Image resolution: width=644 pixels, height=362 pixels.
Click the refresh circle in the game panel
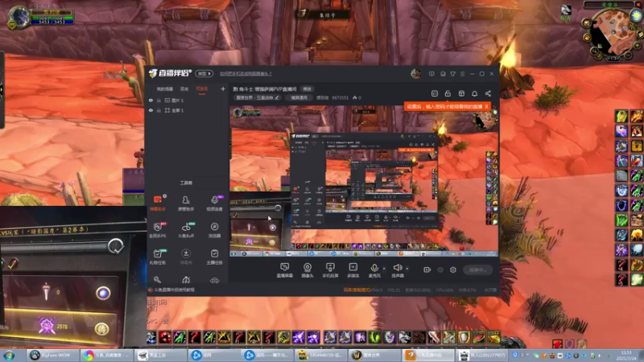coord(116,246)
